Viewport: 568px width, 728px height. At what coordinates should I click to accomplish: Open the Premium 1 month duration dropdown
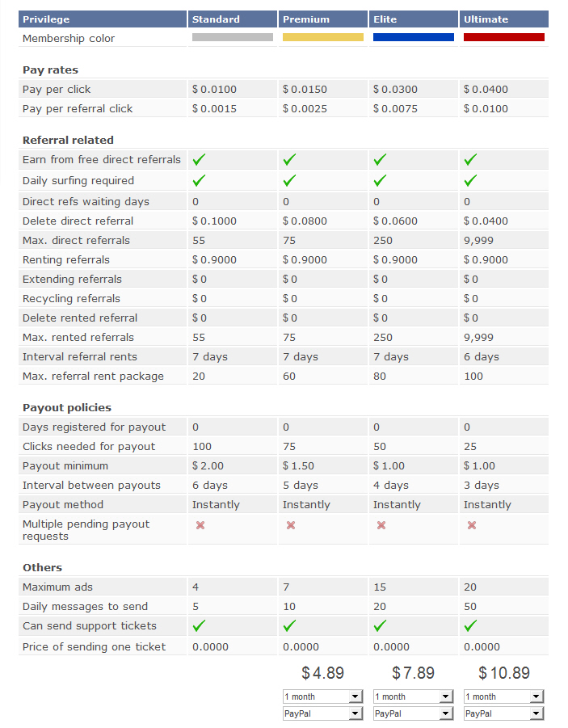click(x=322, y=696)
